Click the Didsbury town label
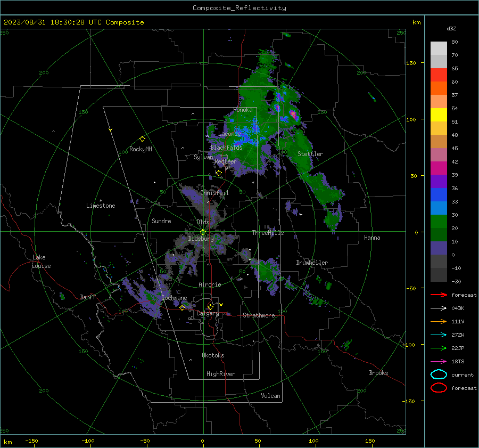 coord(201,239)
